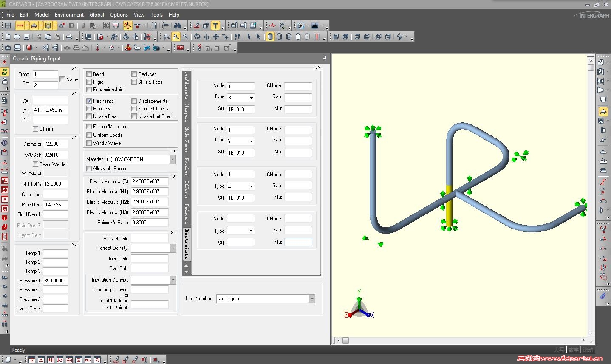The height and width of the screenshot is (364, 611).
Task: Click the isometric cube view icon
Action: pyautogui.click(x=400, y=37)
